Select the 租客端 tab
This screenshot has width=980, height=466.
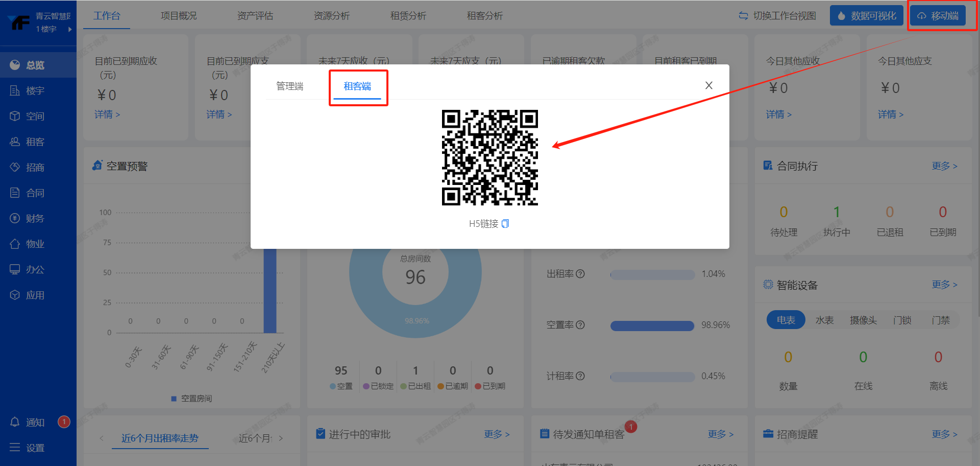point(357,86)
